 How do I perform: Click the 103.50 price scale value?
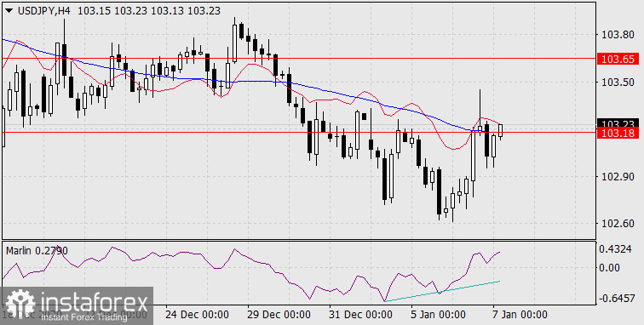click(x=618, y=82)
